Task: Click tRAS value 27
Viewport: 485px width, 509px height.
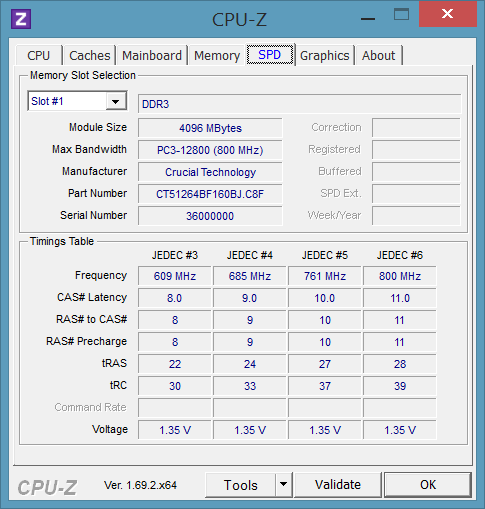Action: point(325,364)
